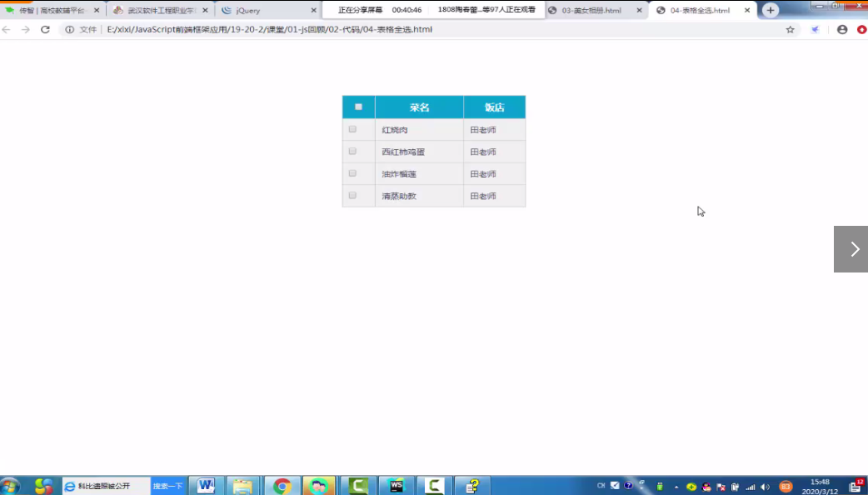Launch WebStorm from the taskbar
This screenshot has width=868, height=495.
click(397, 486)
